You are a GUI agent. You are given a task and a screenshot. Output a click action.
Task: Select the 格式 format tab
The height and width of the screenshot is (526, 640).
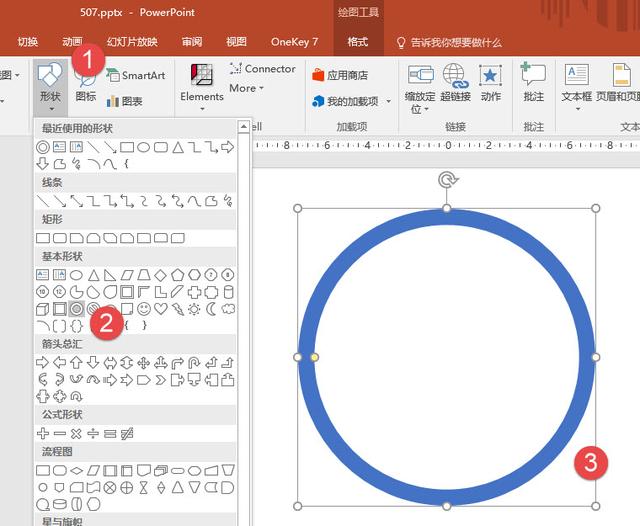[x=358, y=42]
